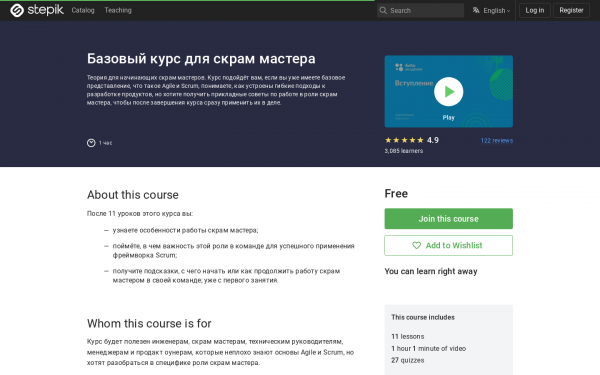Click the five-star rating icons
Viewport: 600px width, 375px height.
click(x=404, y=140)
